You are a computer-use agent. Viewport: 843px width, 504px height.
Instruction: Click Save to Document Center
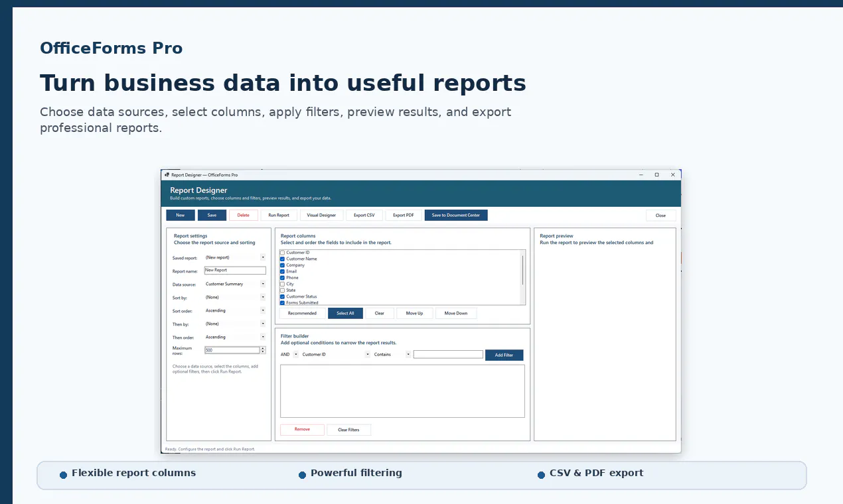pos(456,215)
